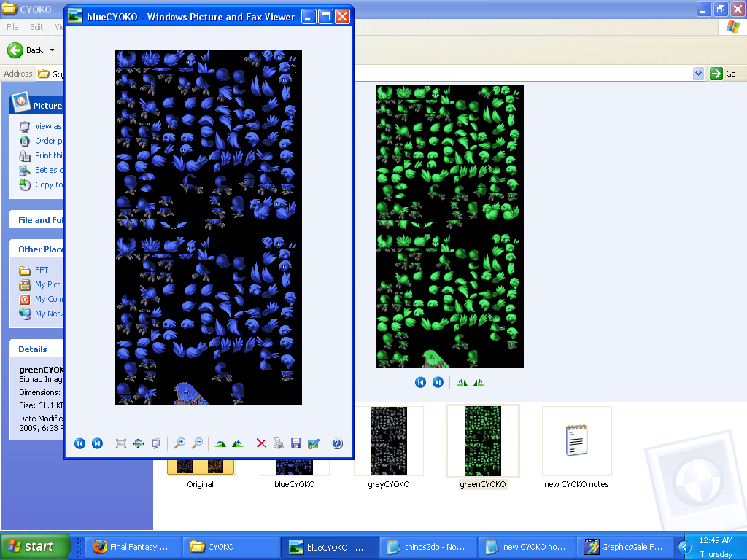The height and width of the screenshot is (560, 747).
Task: Collapse the Picture Tasks panel header
Action: (x=37, y=105)
